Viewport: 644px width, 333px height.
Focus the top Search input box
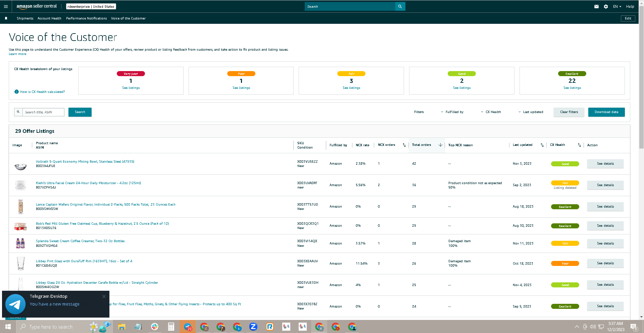[x=350, y=6]
